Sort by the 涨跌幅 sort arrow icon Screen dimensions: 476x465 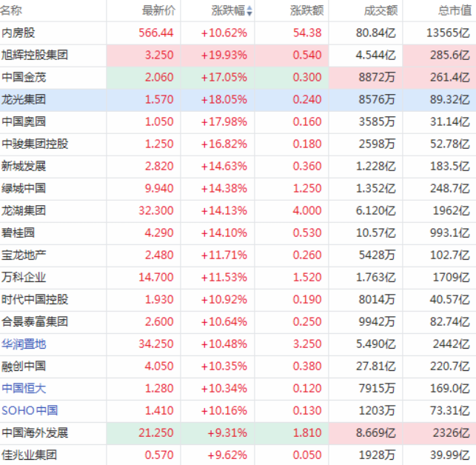pos(249,11)
